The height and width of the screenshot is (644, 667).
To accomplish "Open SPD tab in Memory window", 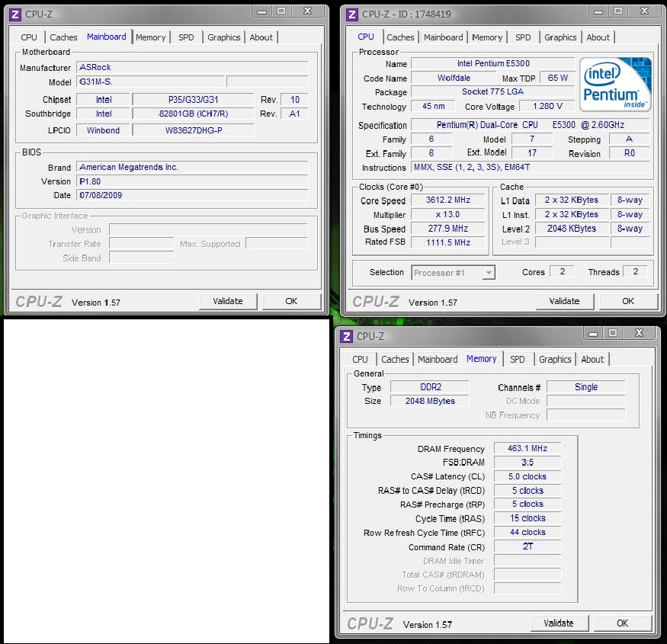I will point(518,360).
